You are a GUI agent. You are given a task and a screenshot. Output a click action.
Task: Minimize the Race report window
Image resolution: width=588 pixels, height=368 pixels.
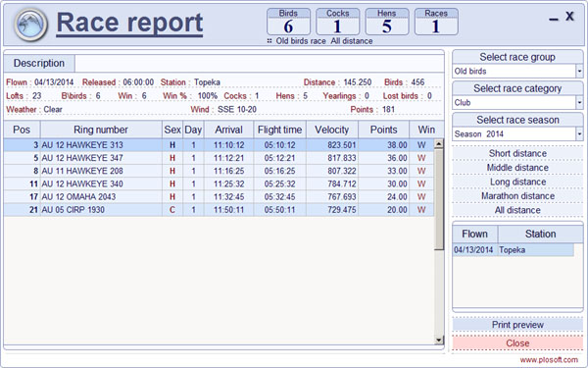[554, 19]
